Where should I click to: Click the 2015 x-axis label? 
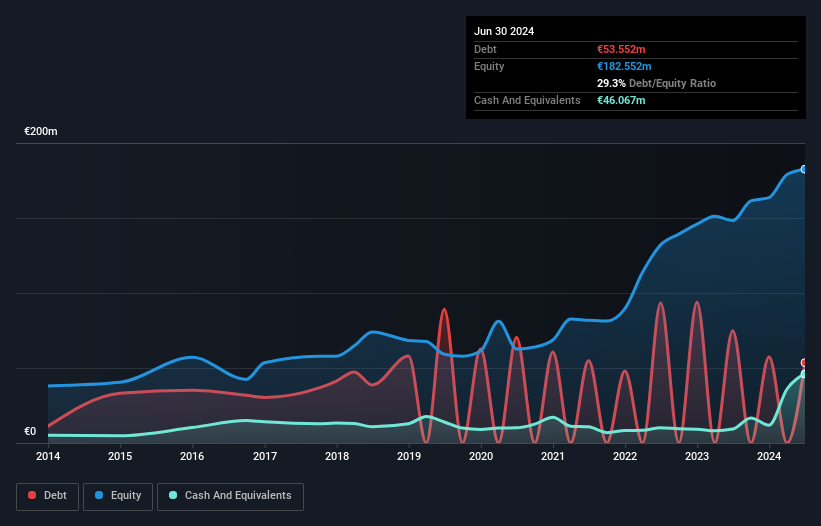(x=120, y=456)
